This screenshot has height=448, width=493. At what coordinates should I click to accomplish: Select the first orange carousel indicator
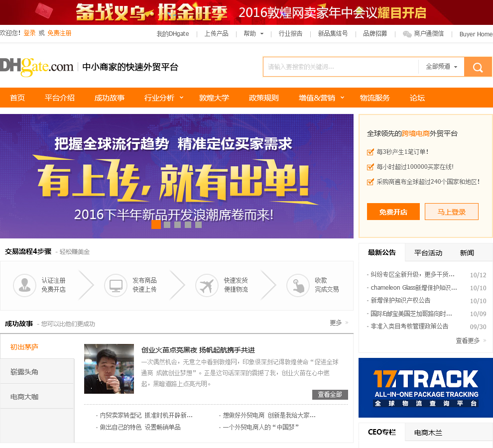(x=156, y=224)
